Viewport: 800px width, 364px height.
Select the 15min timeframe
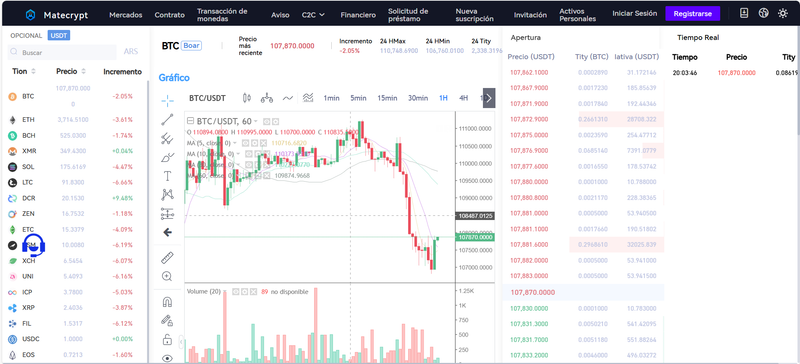(x=387, y=98)
